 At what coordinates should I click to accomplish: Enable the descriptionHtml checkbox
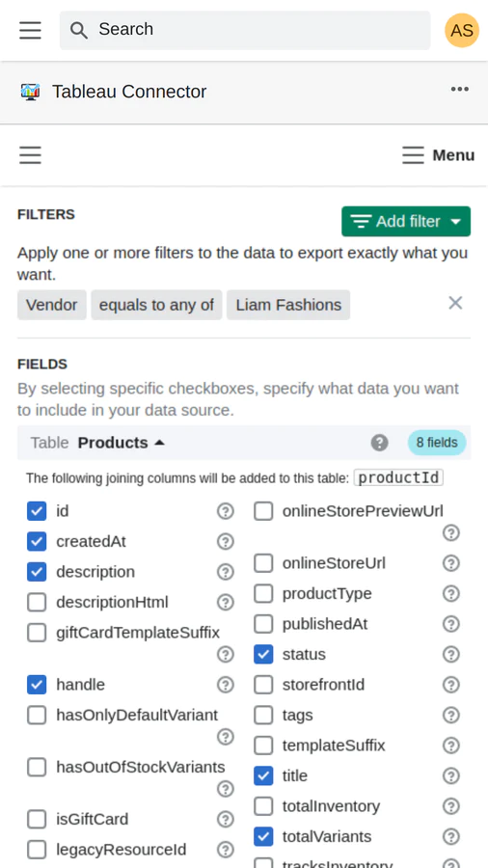click(x=37, y=602)
